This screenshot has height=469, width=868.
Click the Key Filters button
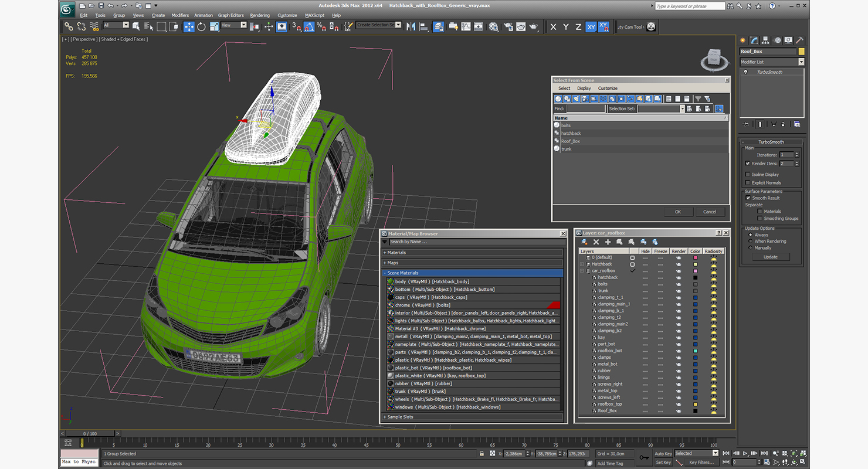pyautogui.click(x=702, y=463)
